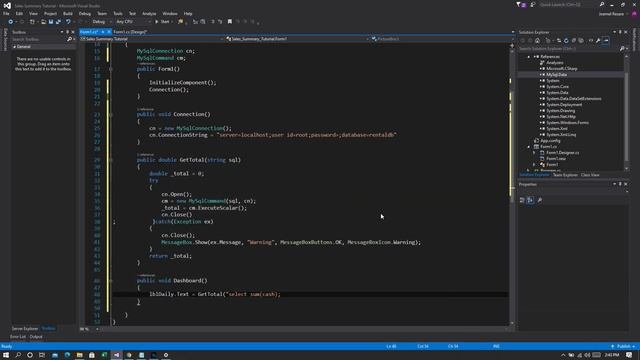
Task: Click Solution Explorer Properties wrench icon
Action: (598, 40)
